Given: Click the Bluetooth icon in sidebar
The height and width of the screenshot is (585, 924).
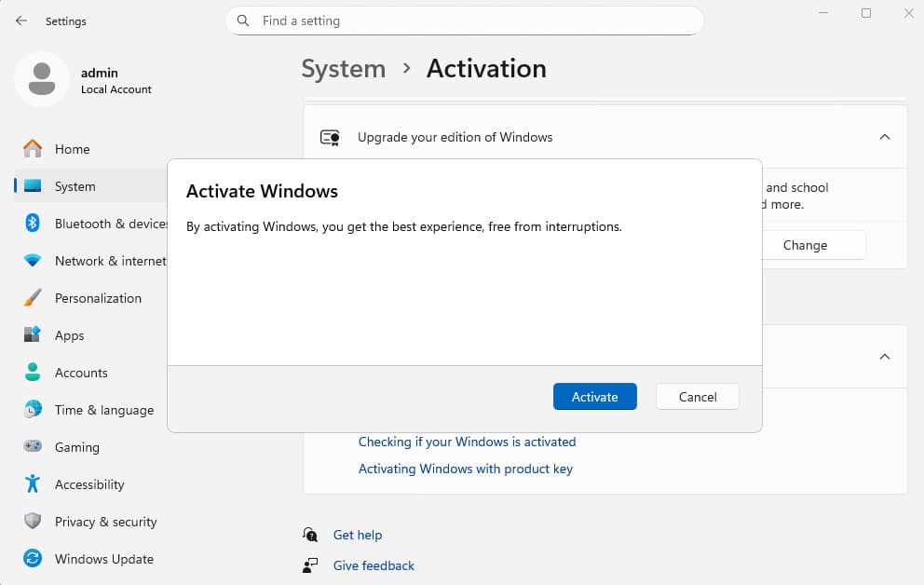Looking at the screenshot, I should coord(33,224).
